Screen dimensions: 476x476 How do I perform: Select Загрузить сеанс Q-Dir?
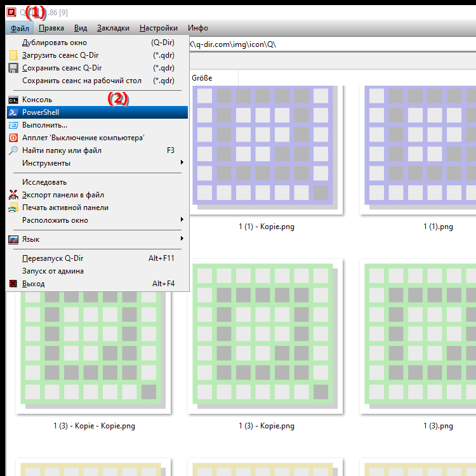98,55
